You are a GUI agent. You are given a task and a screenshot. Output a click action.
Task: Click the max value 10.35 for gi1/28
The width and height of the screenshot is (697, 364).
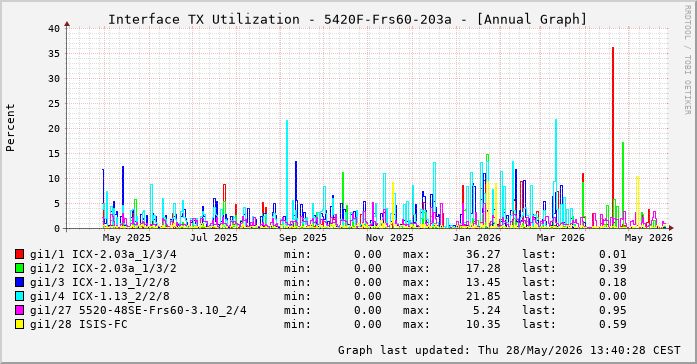point(483,324)
